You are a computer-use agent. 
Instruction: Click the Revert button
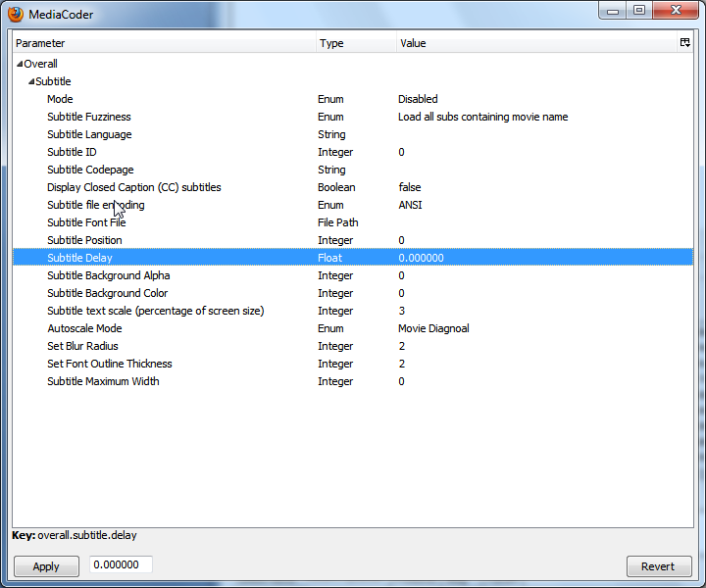(659, 566)
